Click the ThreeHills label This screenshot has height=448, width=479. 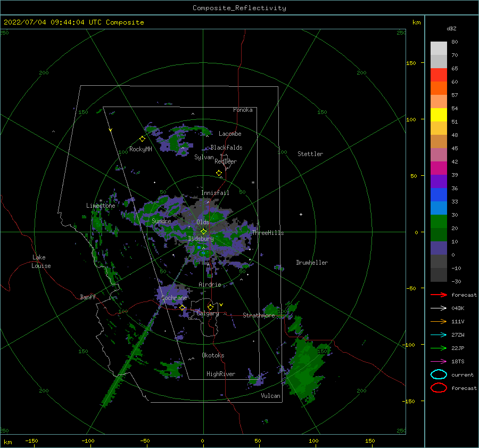click(x=268, y=233)
